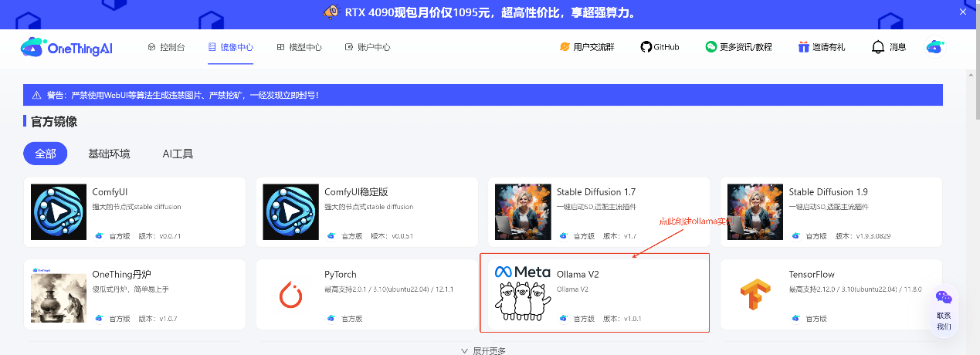Open the GitHub icon link
The width and height of the screenshot is (980, 355).
[646, 47]
